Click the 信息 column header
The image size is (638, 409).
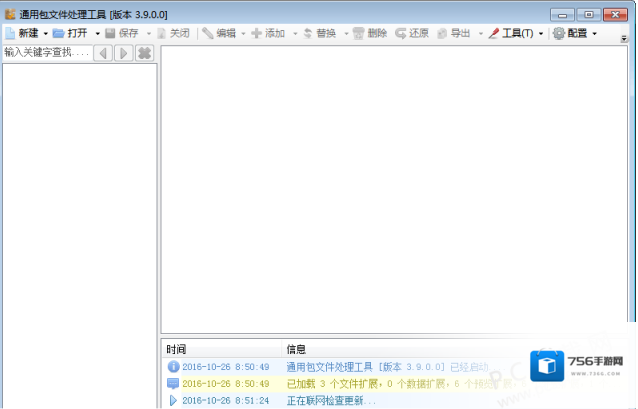pyautogui.click(x=296, y=349)
